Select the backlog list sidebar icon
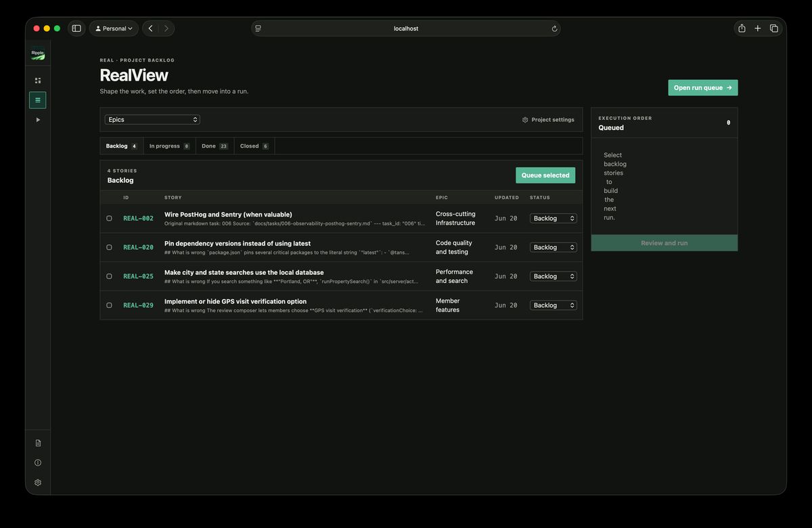 [x=38, y=100]
